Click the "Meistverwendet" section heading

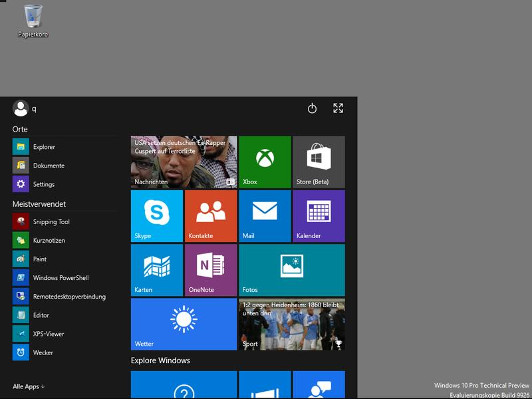pos(39,204)
